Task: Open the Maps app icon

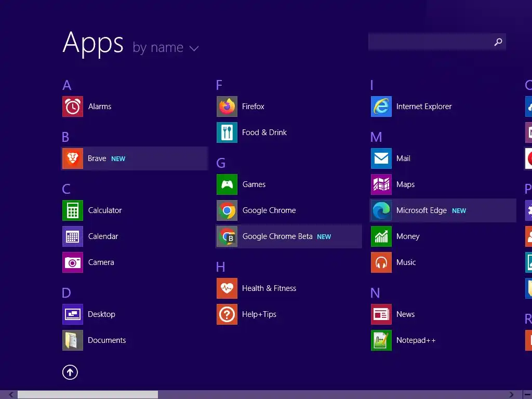Action: [x=381, y=184]
